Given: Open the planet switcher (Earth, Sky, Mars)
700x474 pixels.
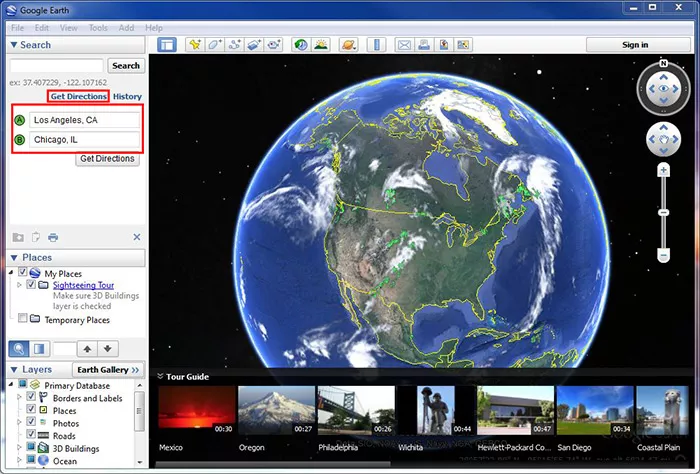Looking at the screenshot, I should coord(348,45).
